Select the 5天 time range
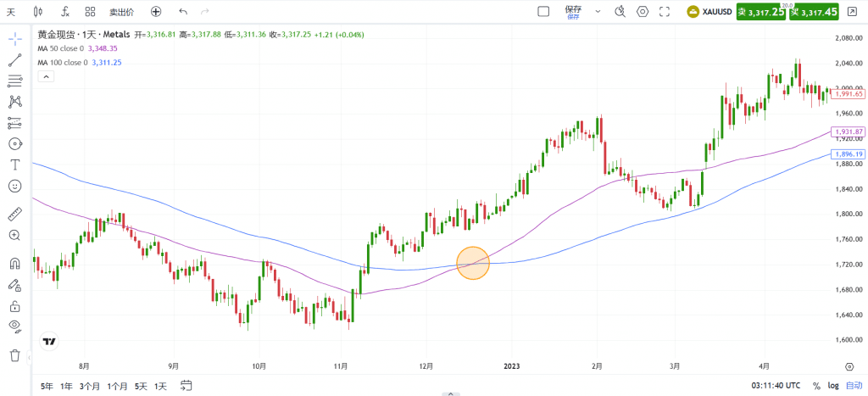 pyautogui.click(x=141, y=386)
